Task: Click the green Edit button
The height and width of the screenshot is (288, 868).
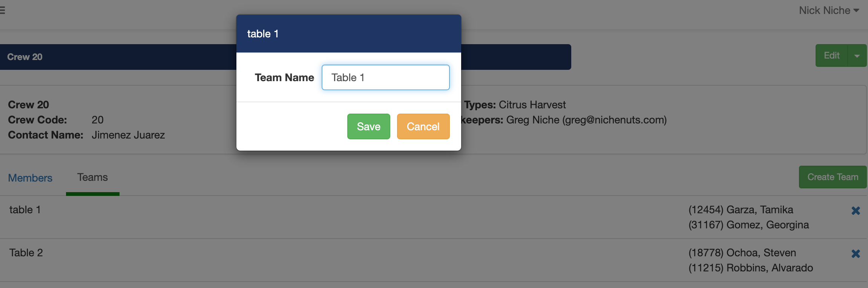Action: coord(831,56)
